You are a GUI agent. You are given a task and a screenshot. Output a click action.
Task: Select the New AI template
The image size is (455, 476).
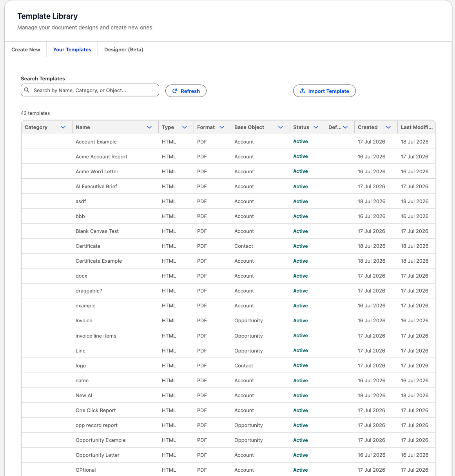point(84,395)
